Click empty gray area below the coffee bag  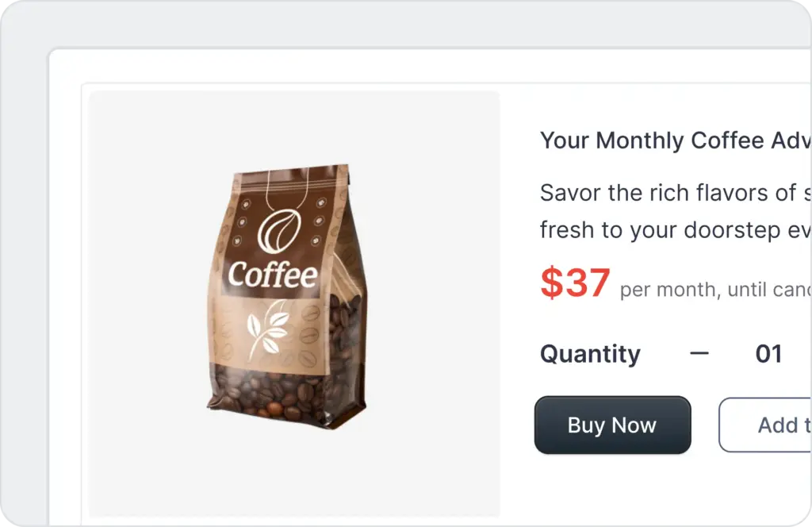tap(294, 476)
